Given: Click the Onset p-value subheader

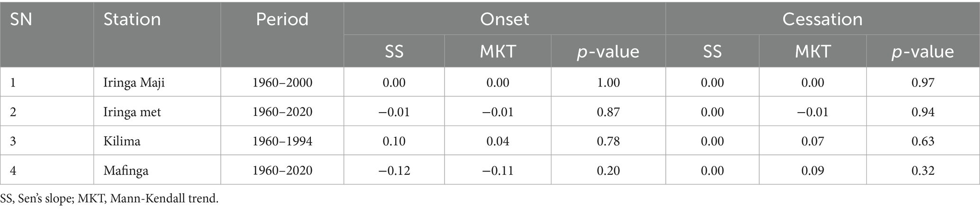Looking at the screenshot, I should point(608,51).
